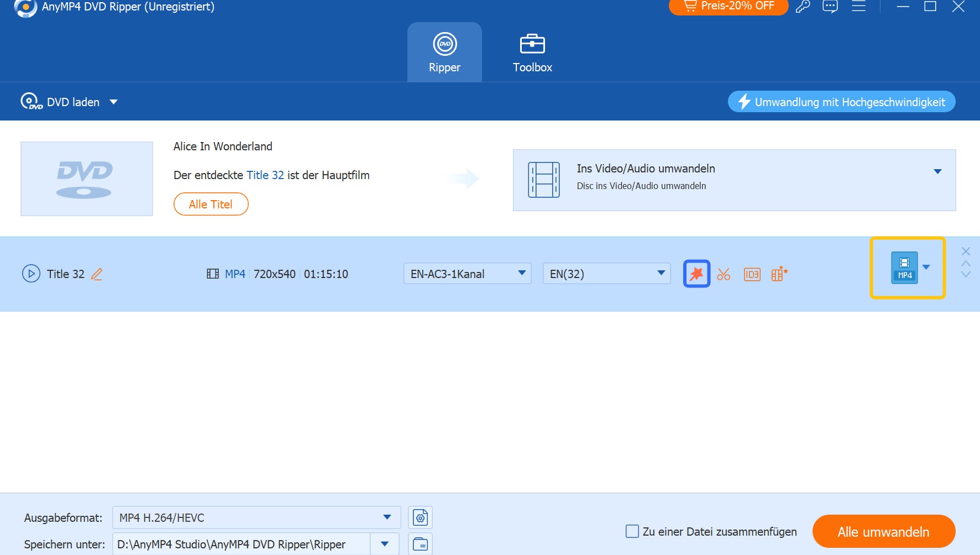Open the feedback chat bubble icon
The image size is (980, 555).
tap(830, 7)
